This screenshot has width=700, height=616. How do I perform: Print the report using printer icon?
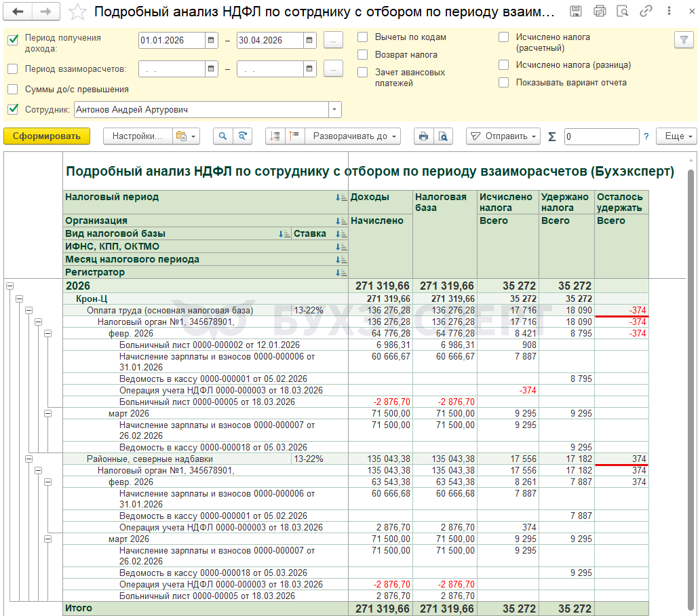click(424, 136)
